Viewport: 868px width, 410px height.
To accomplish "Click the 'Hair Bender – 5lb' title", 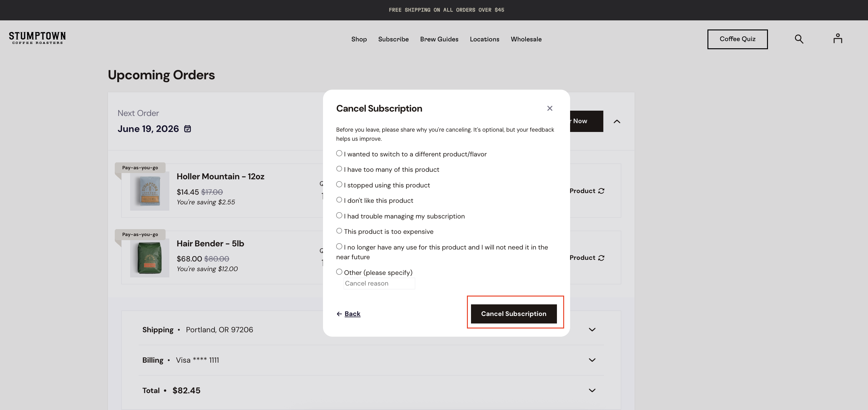I will coord(210,243).
